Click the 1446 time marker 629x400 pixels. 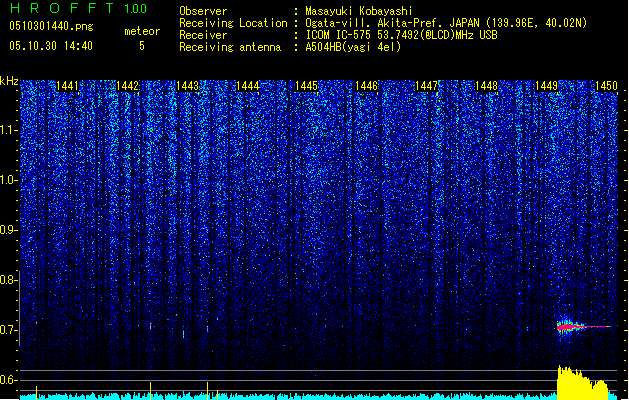point(366,86)
